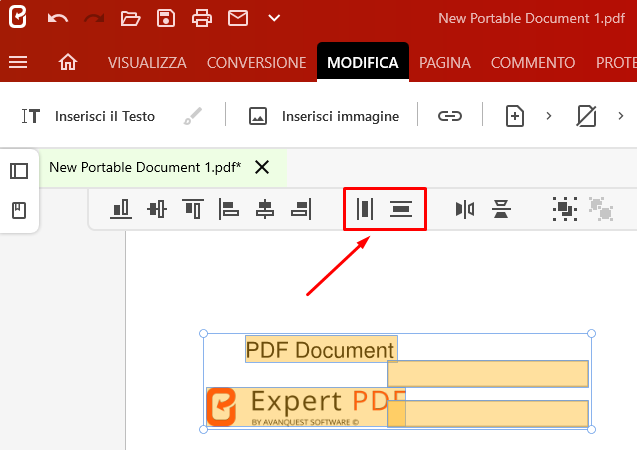Click the crossed-out page icon

pyautogui.click(x=586, y=116)
